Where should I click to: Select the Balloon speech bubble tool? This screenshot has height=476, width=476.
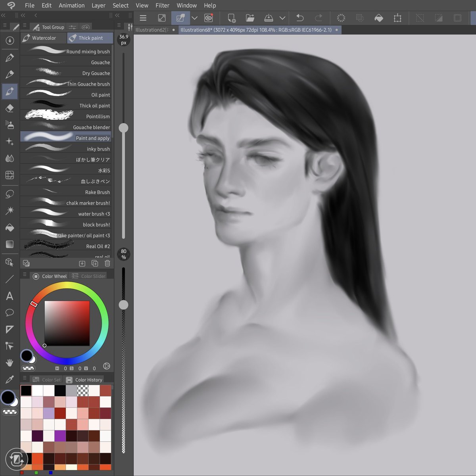pyautogui.click(x=10, y=313)
